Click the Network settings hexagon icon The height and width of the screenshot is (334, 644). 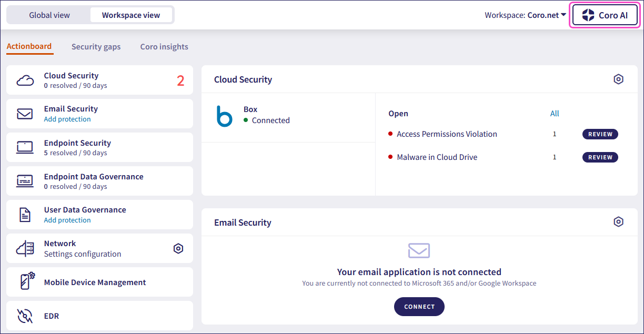click(x=178, y=249)
